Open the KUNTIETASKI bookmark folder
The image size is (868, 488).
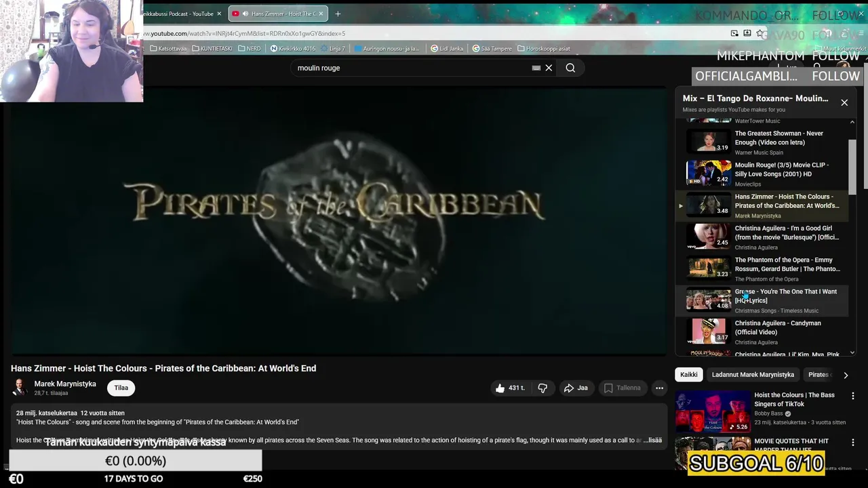pos(212,49)
